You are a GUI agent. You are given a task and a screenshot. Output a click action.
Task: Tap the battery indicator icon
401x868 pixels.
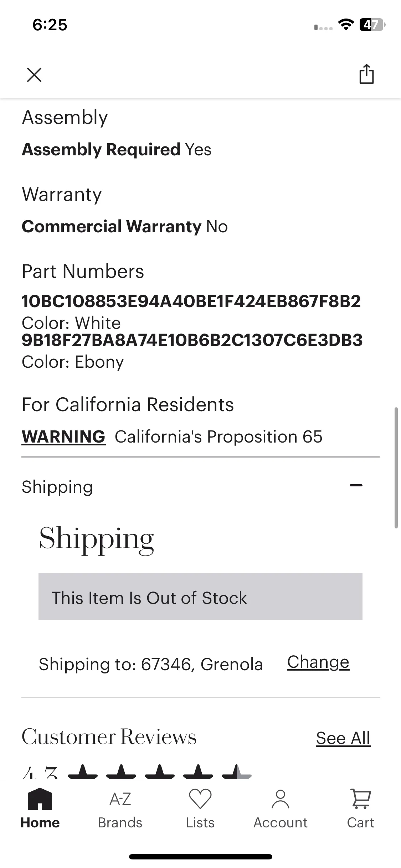[x=372, y=25]
